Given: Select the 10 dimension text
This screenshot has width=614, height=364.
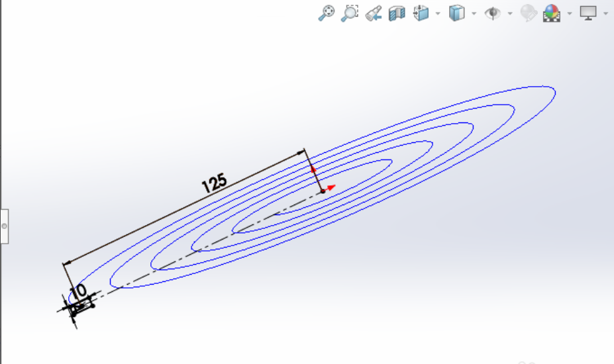Looking at the screenshot, I should click(78, 292).
